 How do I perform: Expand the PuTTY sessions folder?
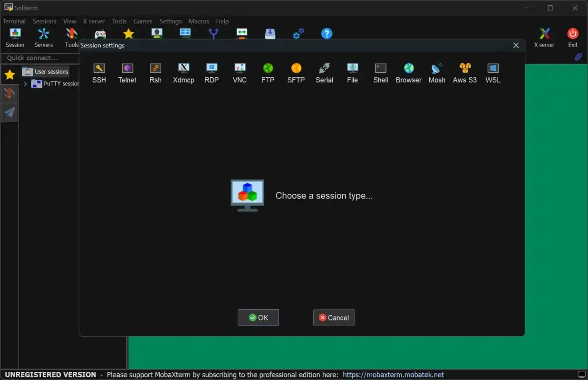[x=25, y=84]
